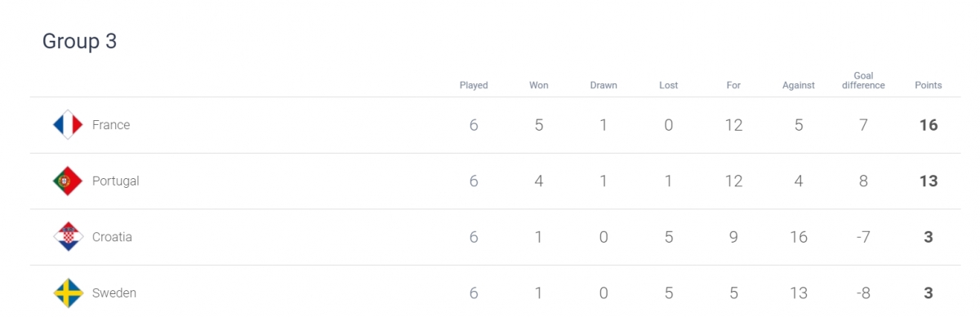Click the France flag icon

68,125
